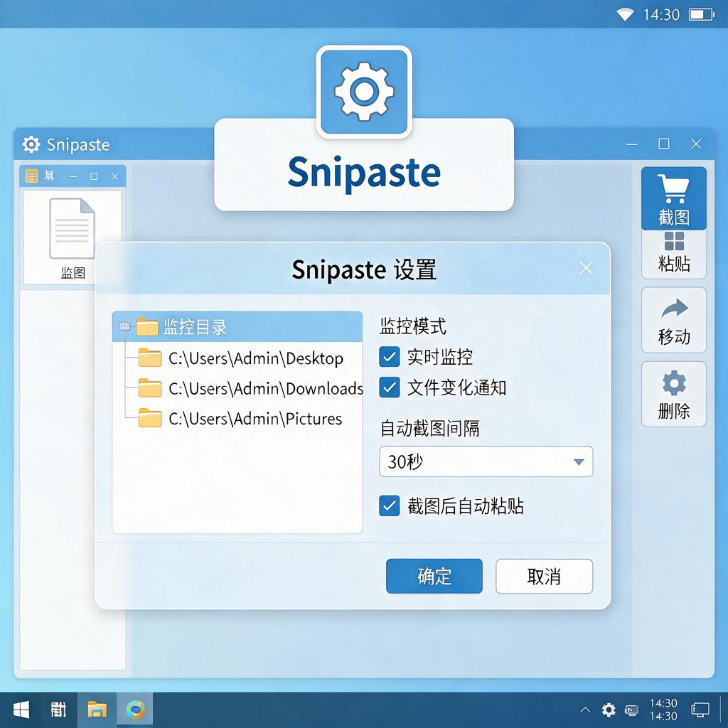Open the 监图 document thumbnail
The height and width of the screenshot is (728, 728).
73,237
